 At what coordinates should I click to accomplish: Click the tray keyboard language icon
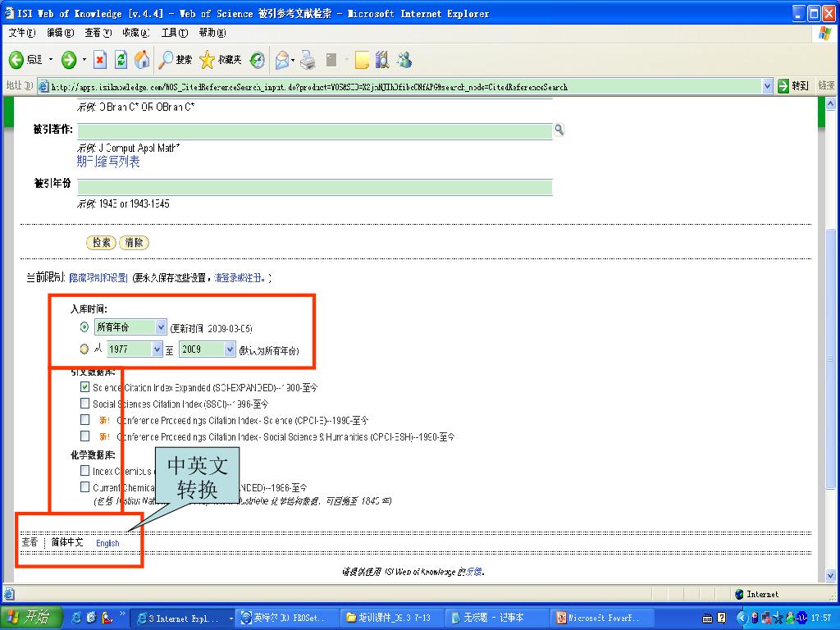point(707,619)
